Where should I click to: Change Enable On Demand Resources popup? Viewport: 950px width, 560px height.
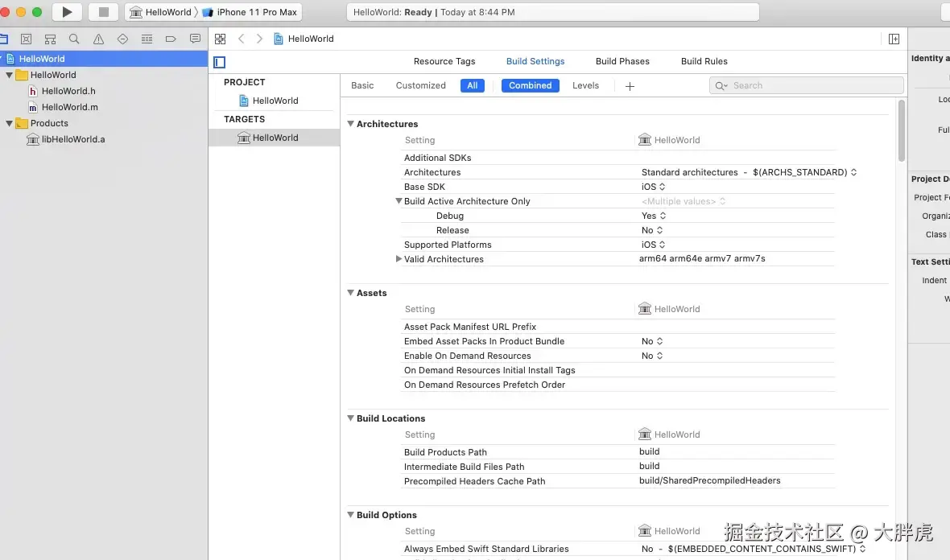[652, 356]
